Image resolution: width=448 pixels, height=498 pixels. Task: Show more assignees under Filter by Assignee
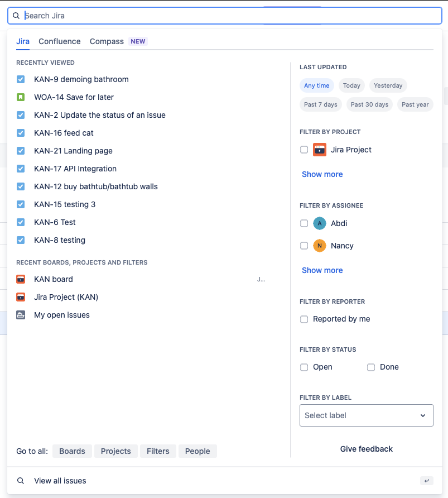tap(322, 270)
